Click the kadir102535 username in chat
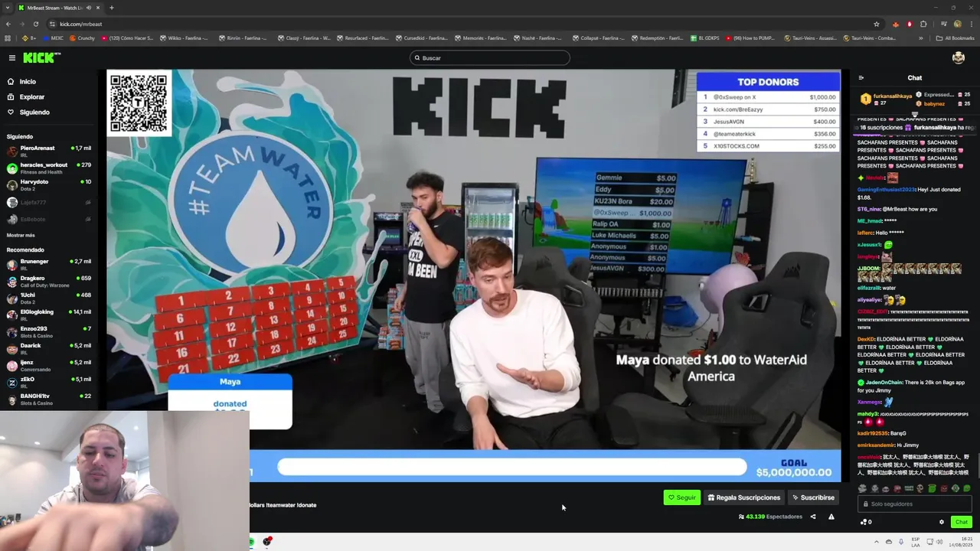This screenshot has width=980, height=551. pos(872,433)
